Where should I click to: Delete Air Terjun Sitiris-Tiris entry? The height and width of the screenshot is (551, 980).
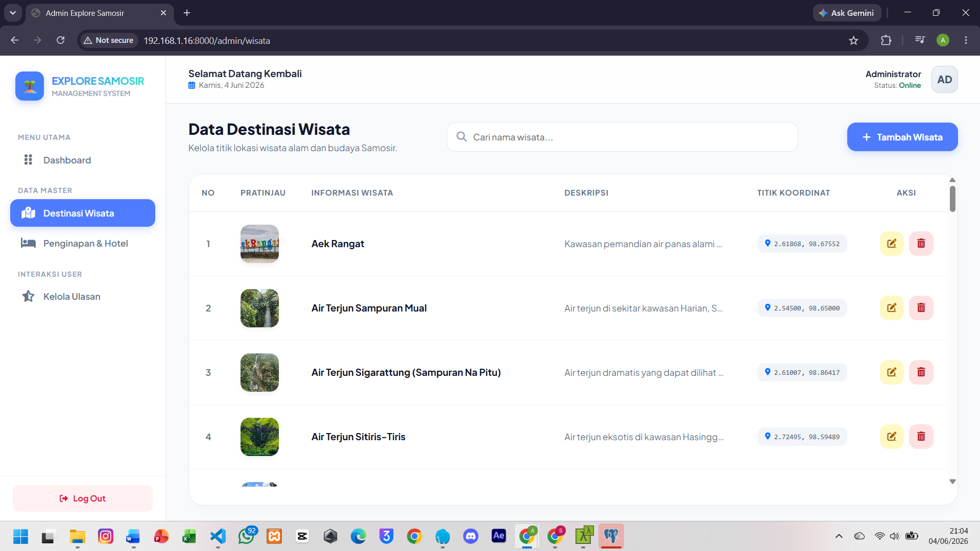pos(921,437)
